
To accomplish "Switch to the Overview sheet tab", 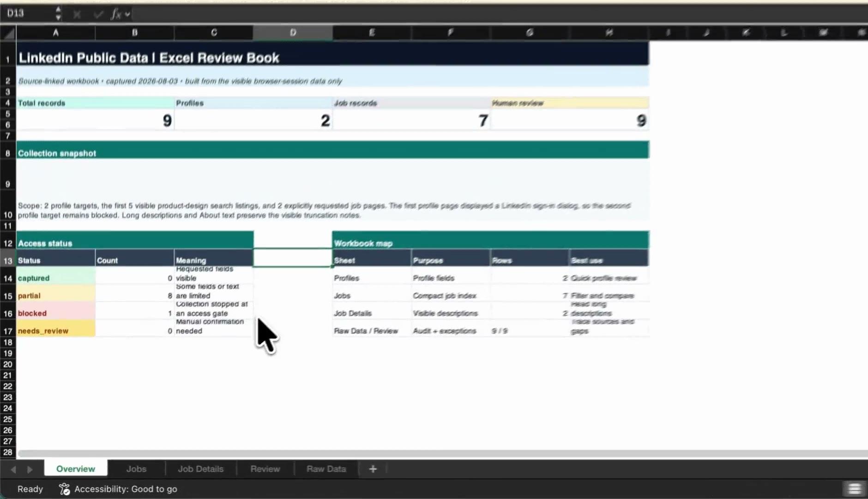I will 76,469.
